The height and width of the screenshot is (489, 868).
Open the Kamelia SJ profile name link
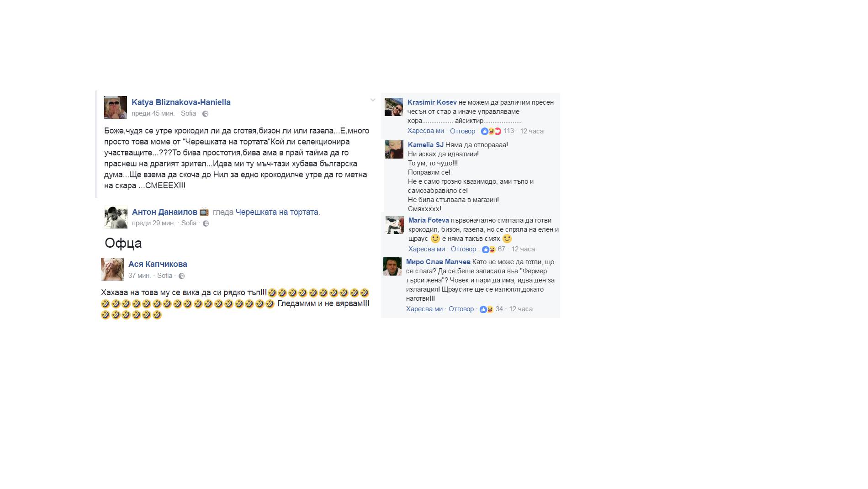[x=426, y=145]
